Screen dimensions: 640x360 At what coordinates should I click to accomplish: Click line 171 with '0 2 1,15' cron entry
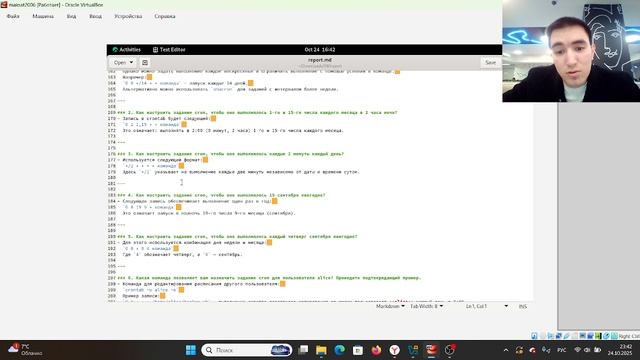pos(151,124)
